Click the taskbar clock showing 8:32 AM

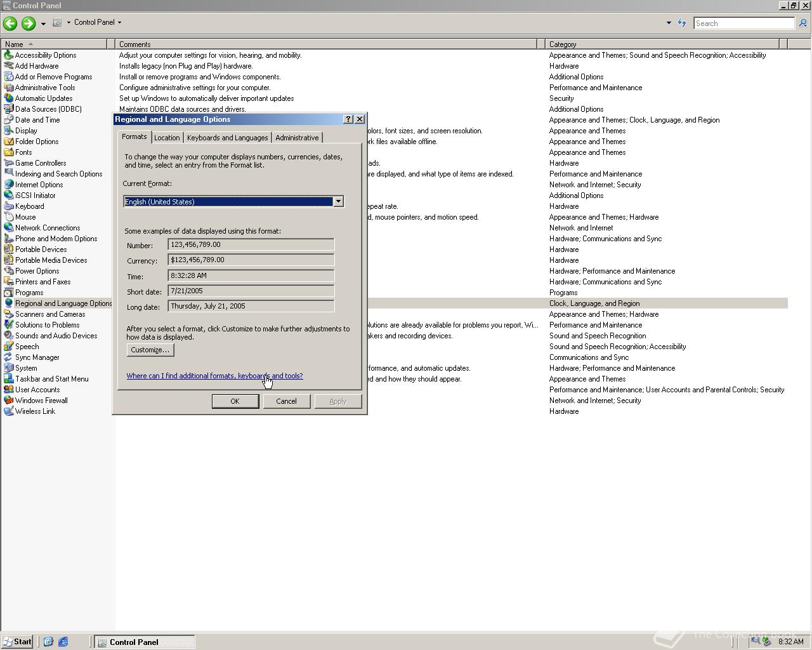tap(790, 642)
